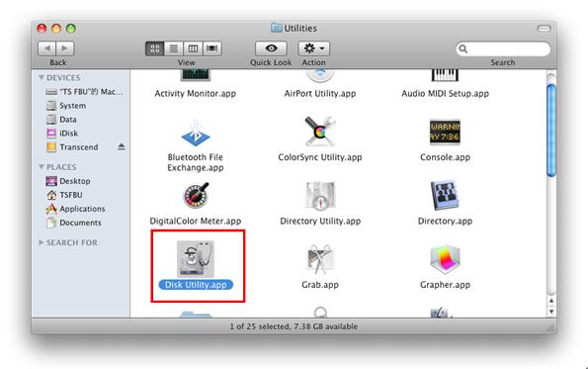Switch to list view
588x369 pixels.
point(174,48)
